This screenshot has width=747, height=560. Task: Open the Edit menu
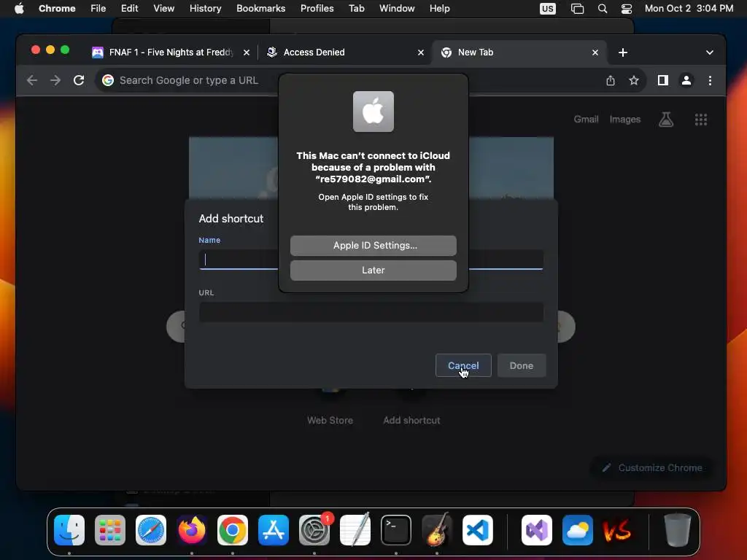click(x=129, y=8)
